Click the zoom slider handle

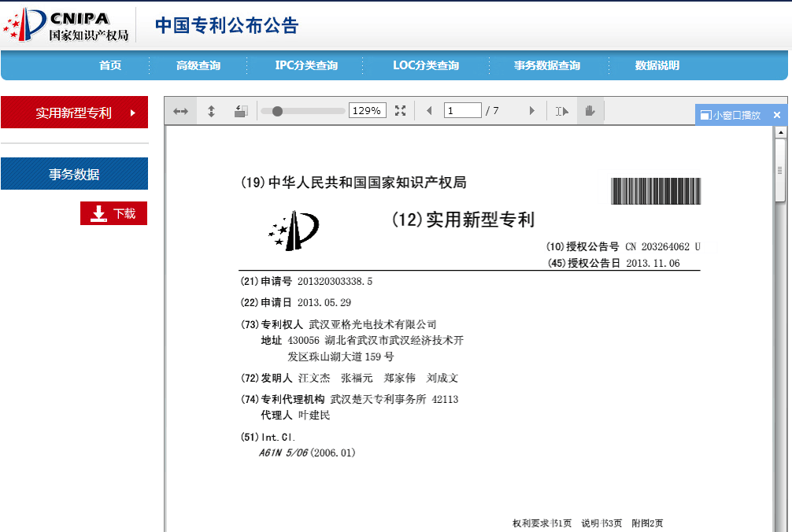[277, 111]
